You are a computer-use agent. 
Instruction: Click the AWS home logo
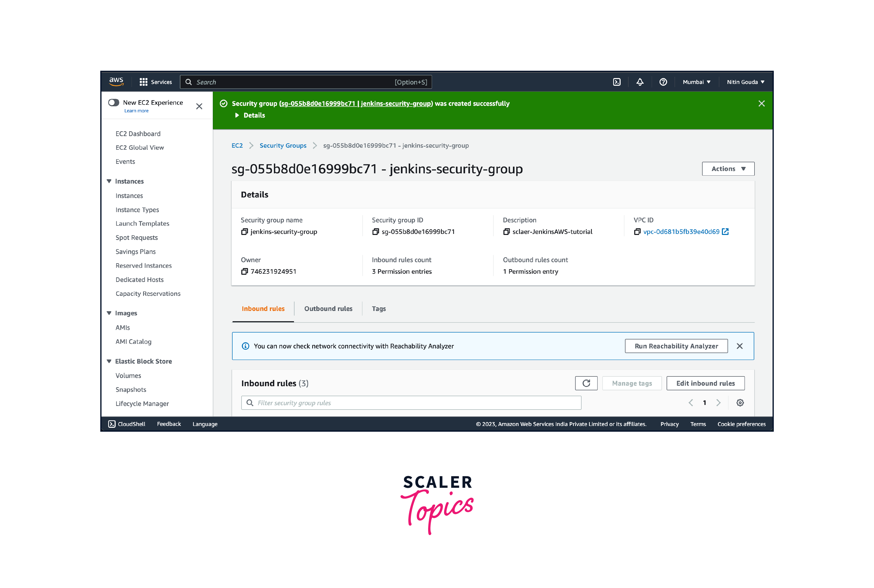(x=116, y=81)
